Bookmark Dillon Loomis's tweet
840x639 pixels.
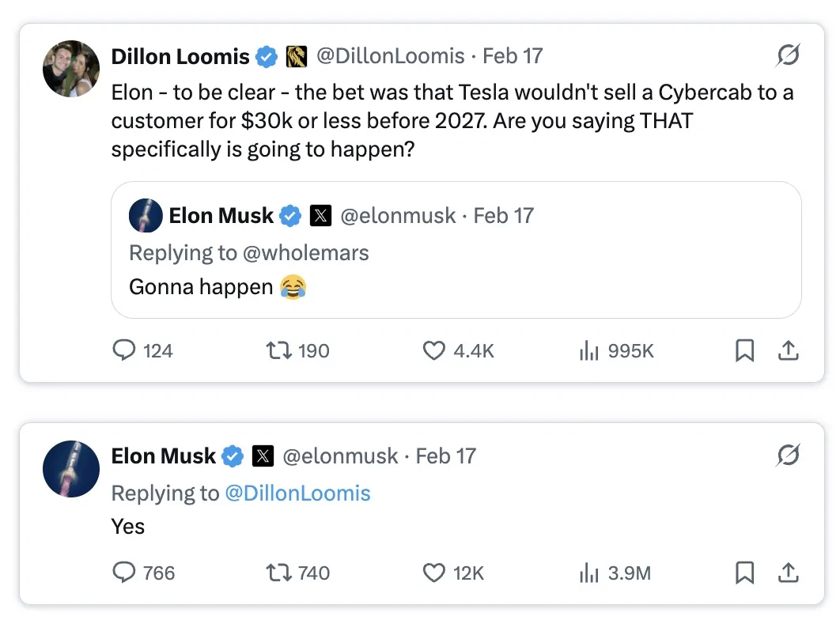pos(744,350)
